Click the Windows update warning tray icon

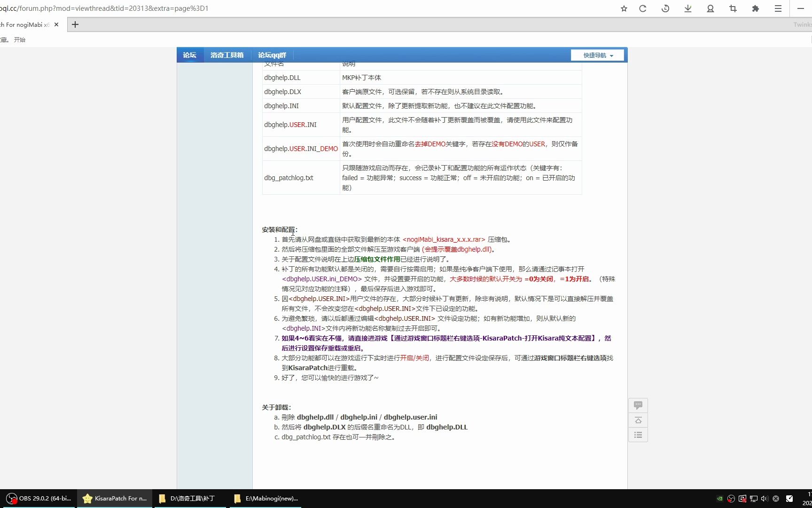[742, 499]
